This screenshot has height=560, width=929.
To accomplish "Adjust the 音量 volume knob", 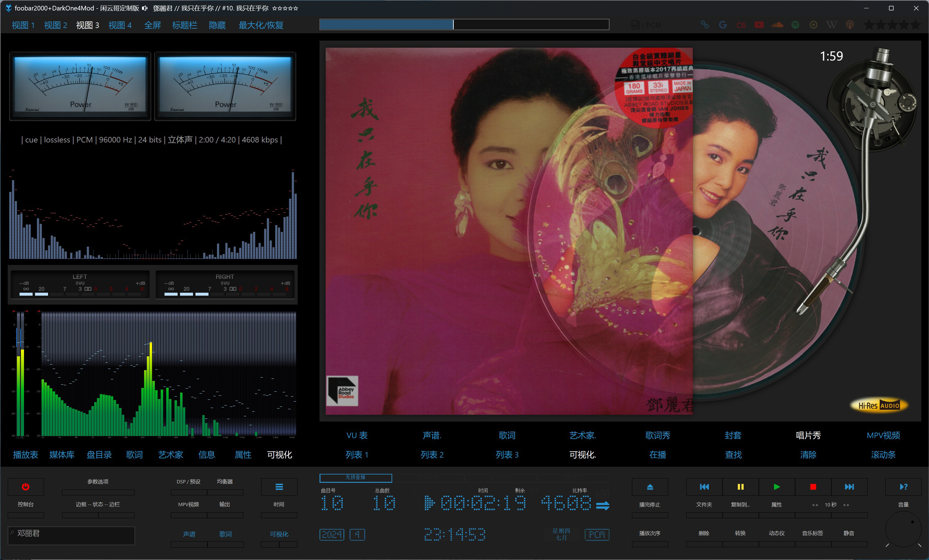I will pyautogui.click(x=903, y=529).
